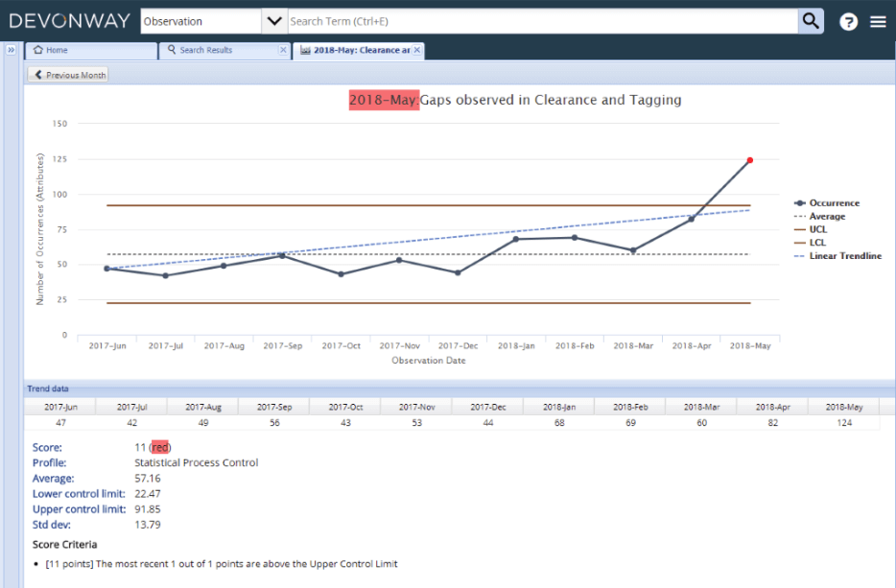The image size is (896, 588).
Task: Focus the Search Term input field
Action: point(543,21)
